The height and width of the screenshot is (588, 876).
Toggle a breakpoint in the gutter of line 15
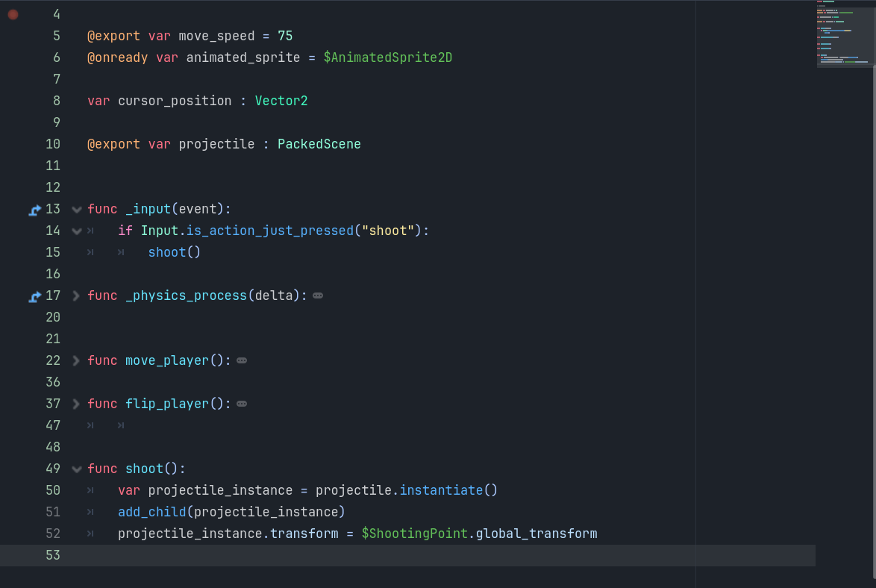click(13, 252)
